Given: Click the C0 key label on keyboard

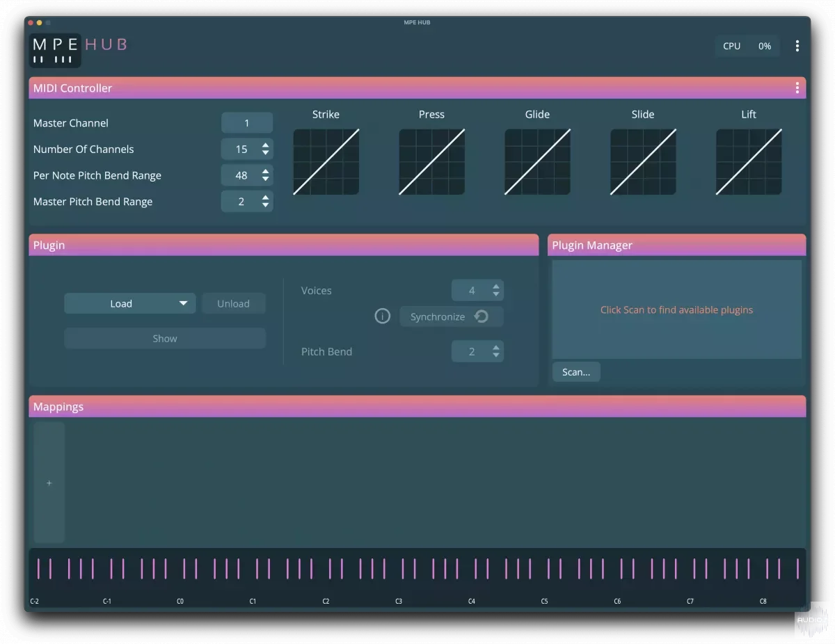Looking at the screenshot, I should (x=180, y=602).
